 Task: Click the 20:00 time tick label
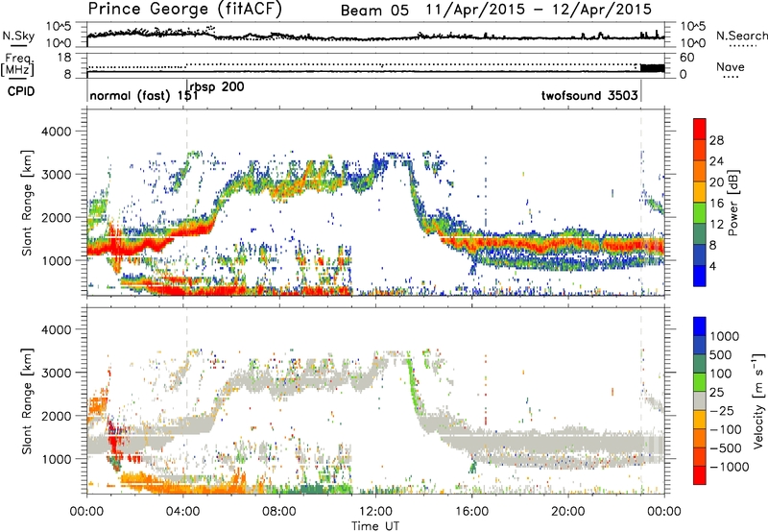coord(567,512)
